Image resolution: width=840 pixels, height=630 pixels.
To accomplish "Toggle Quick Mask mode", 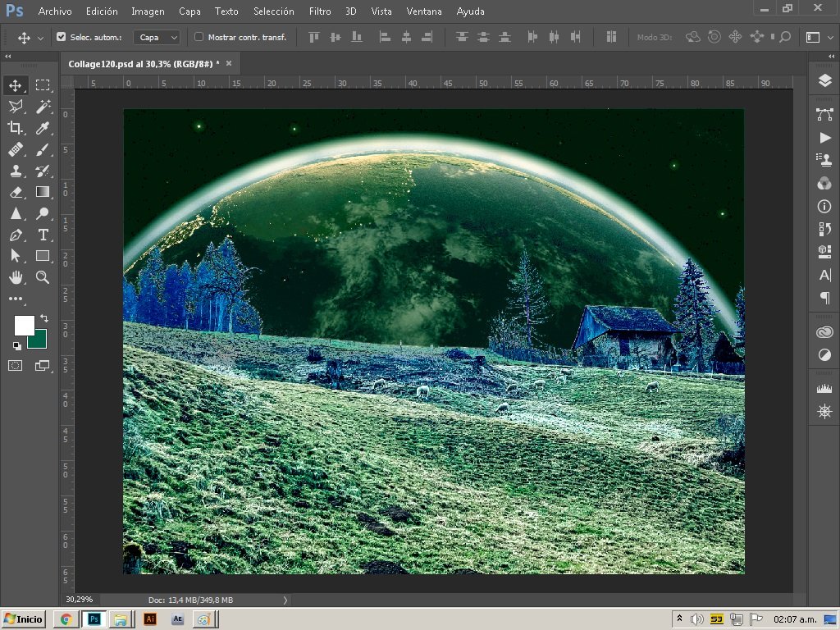I will pyautogui.click(x=15, y=365).
